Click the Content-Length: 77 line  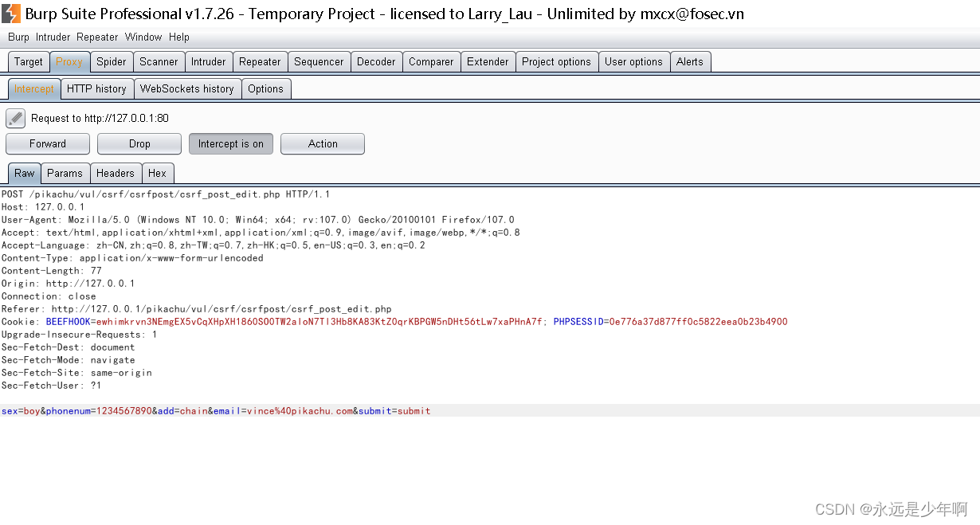click(52, 271)
